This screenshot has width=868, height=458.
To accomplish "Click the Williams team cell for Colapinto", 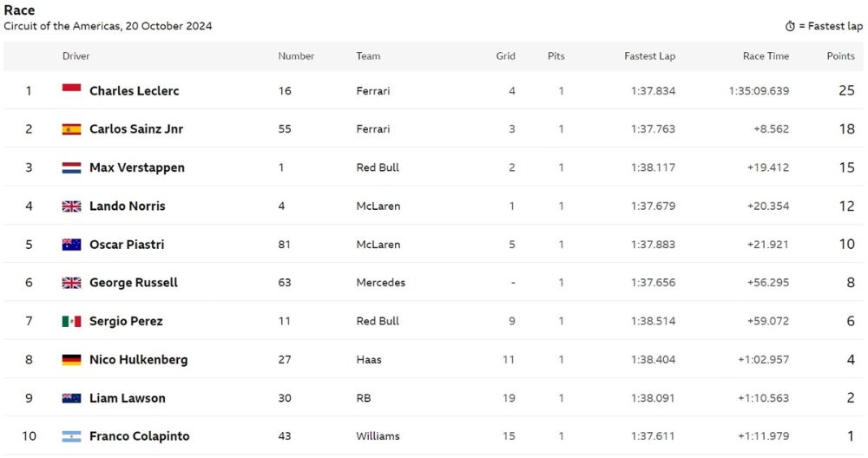I will (x=378, y=435).
